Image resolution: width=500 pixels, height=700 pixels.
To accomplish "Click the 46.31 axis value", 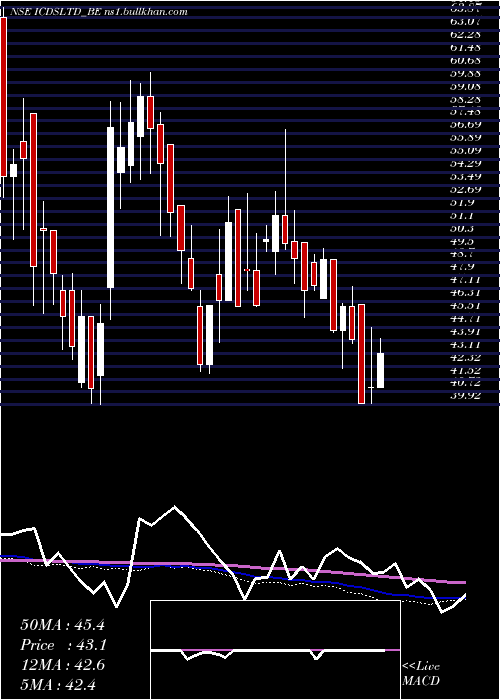I will [467, 292].
